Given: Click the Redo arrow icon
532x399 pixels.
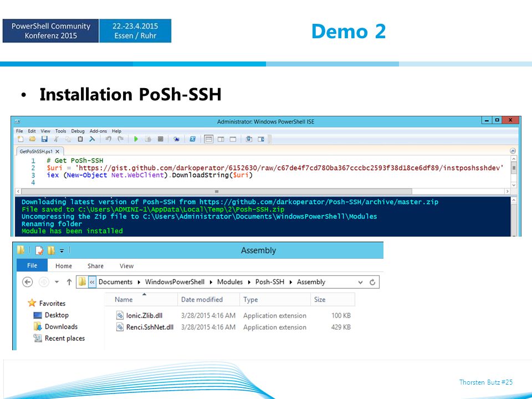Looking at the screenshot, I should (120, 139).
